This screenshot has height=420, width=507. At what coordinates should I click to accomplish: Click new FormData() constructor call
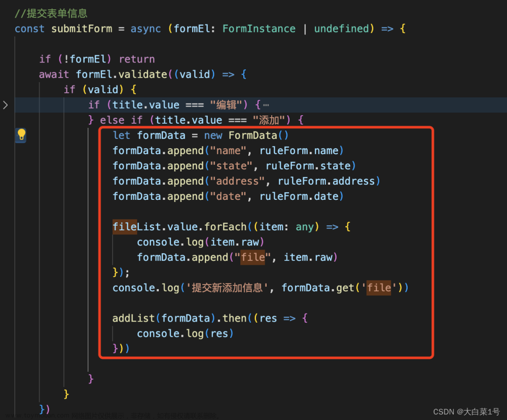click(246, 135)
